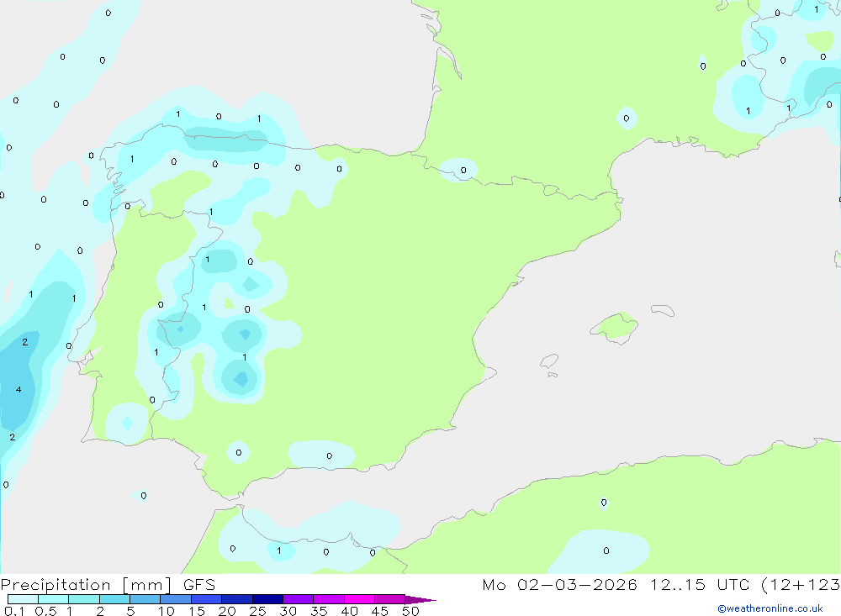Click the legend label '35'
This screenshot has height=616, width=841.
click(x=319, y=611)
